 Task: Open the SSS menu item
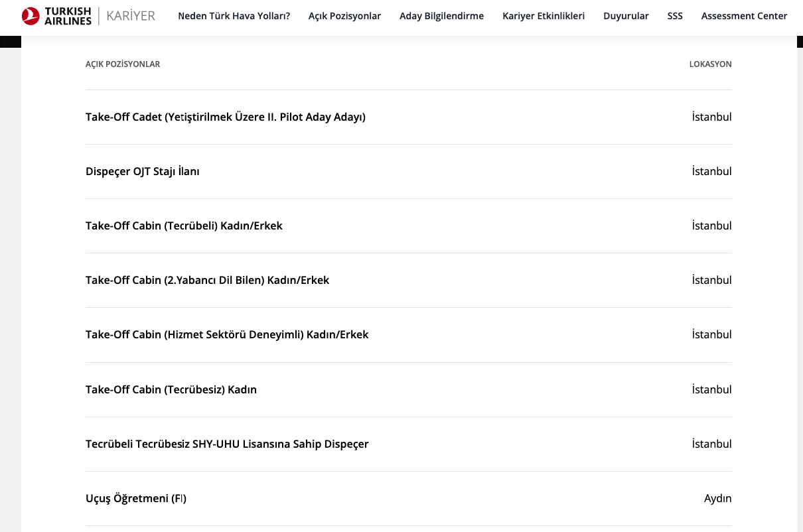pyautogui.click(x=674, y=16)
